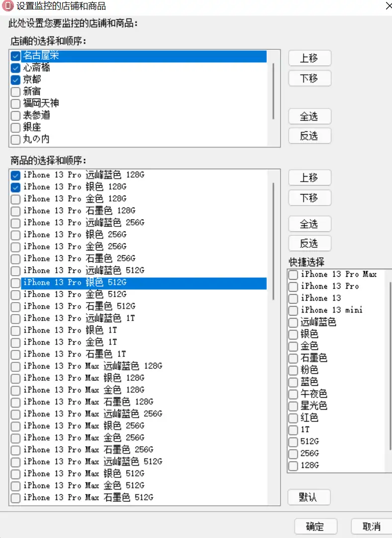Viewport: 392px width, 538px height.
Task: Quick-select iPhone 13 Pro Max checkbox
Action: pyautogui.click(x=293, y=275)
